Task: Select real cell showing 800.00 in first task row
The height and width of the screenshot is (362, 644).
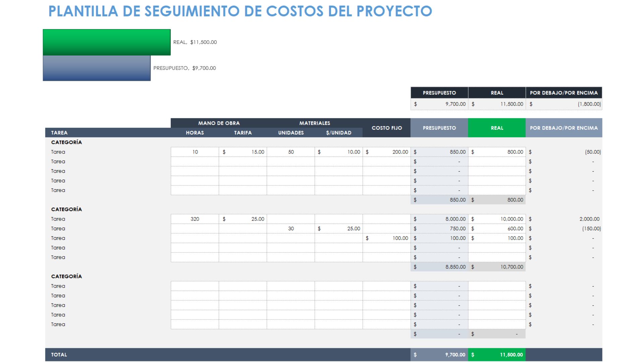Action: [x=497, y=152]
